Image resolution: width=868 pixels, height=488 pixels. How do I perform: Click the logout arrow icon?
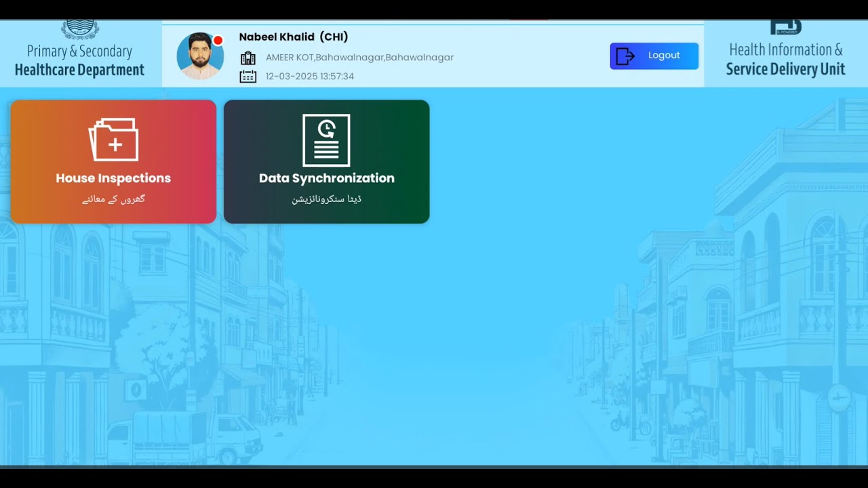point(625,56)
